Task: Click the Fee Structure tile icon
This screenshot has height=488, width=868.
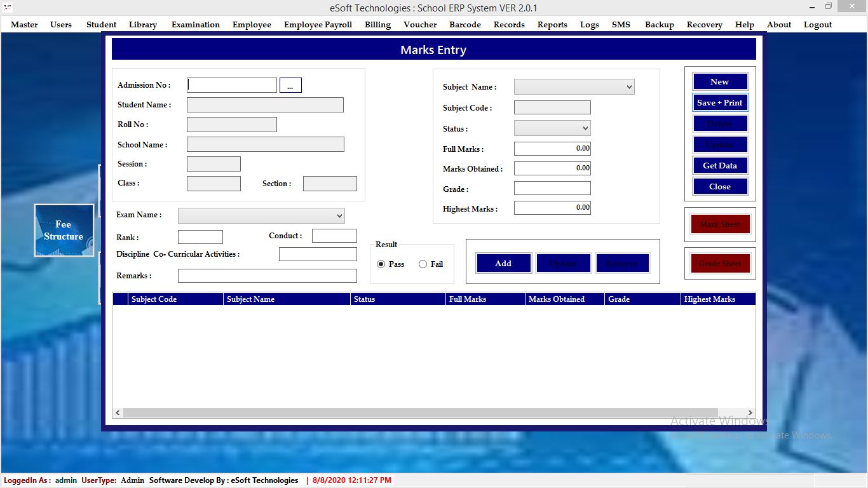Action: point(64,230)
